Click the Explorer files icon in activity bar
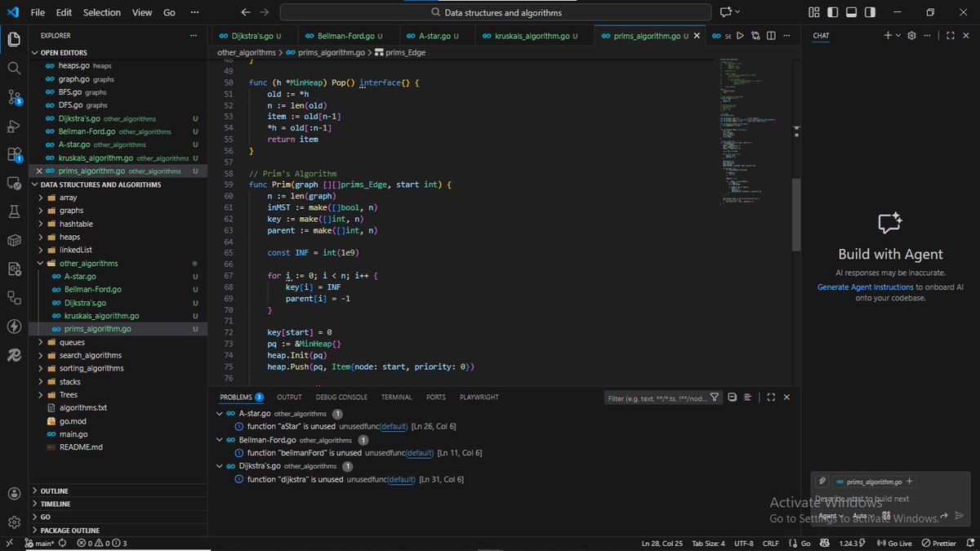This screenshot has width=980, height=551. [14, 39]
